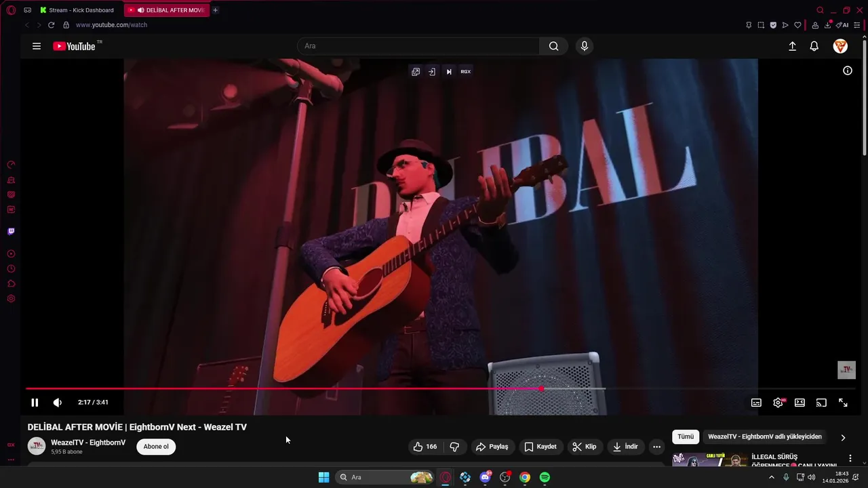Show hidden system tray icons

771,477
